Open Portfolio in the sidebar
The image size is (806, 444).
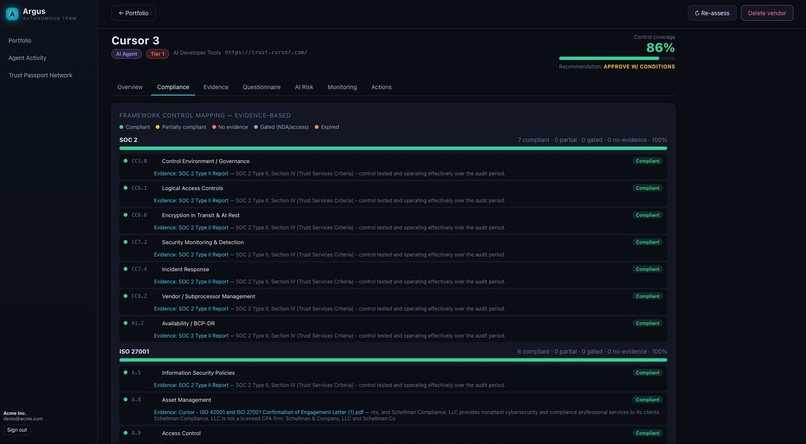pyautogui.click(x=20, y=41)
